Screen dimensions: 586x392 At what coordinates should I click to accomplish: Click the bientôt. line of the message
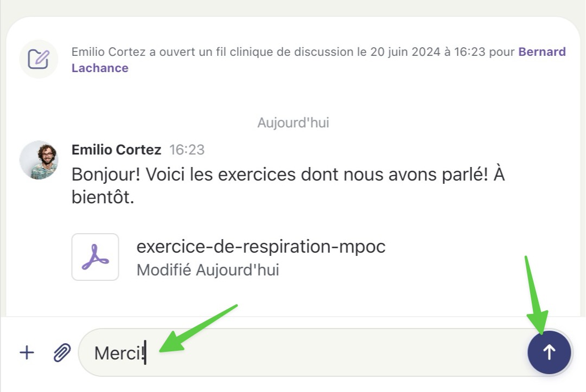coord(103,197)
